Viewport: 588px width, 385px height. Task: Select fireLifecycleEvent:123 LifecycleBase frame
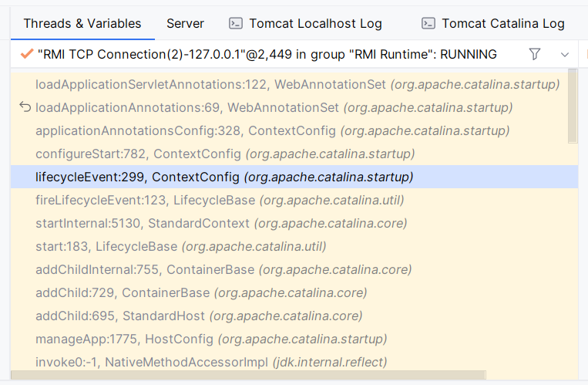click(220, 200)
